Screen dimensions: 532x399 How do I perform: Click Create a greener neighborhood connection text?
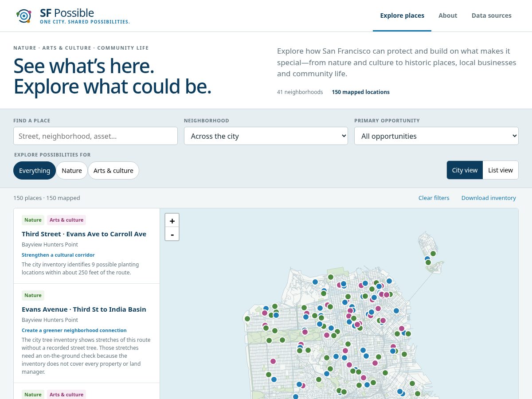(74, 330)
